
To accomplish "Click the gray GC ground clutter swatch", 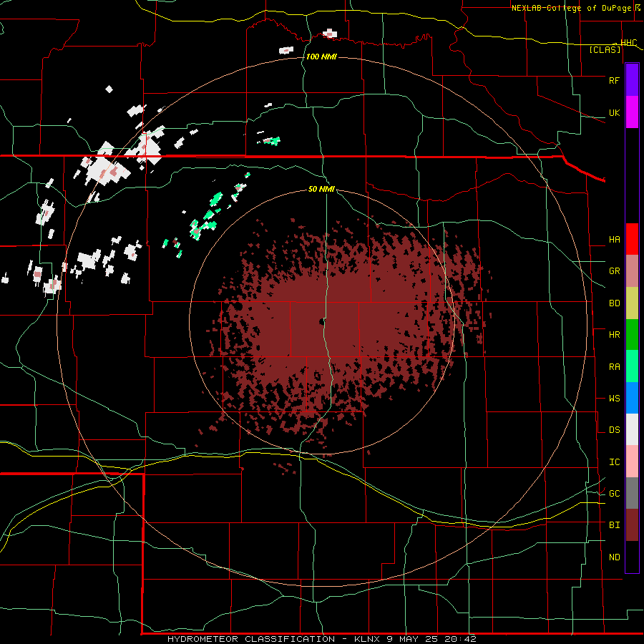I will tap(632, 493).
